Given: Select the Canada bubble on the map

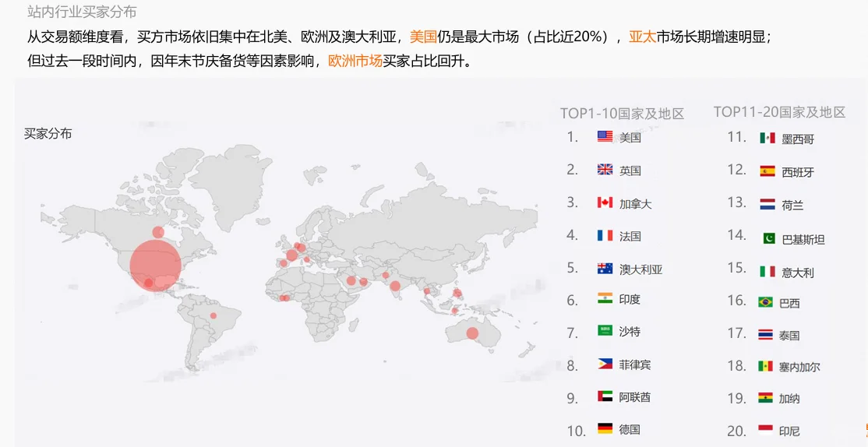Looking at the screenshot, I should tap(158, 232).
